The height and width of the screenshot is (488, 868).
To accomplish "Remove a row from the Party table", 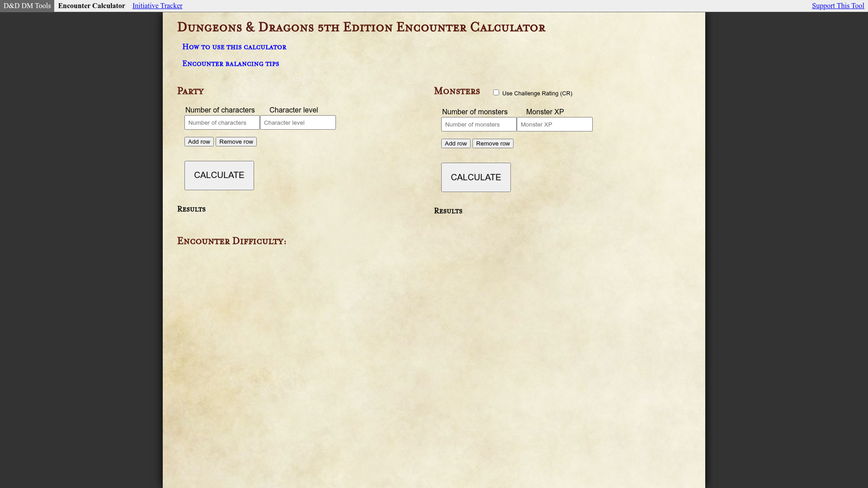I will (x=236, y=141).
